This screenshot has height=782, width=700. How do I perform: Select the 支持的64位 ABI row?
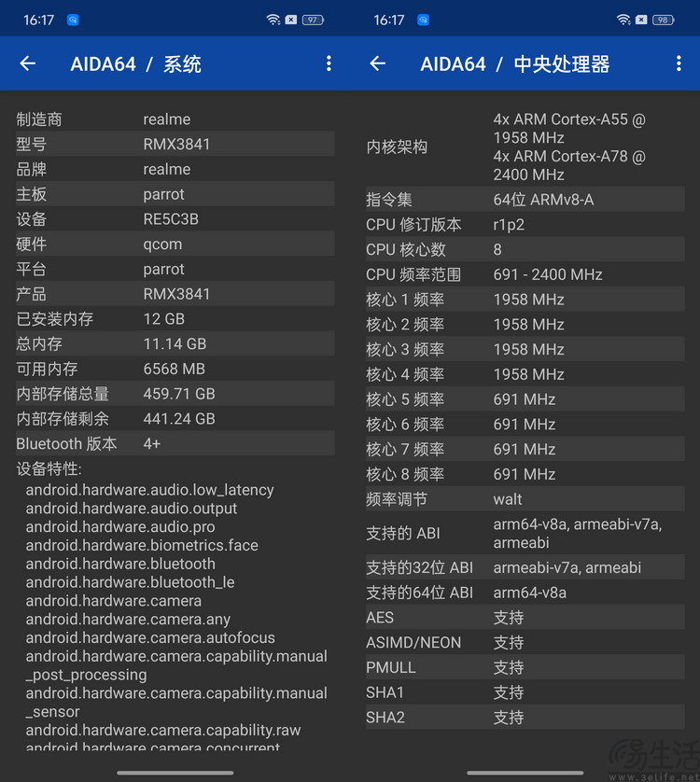[x=525, y=592]
